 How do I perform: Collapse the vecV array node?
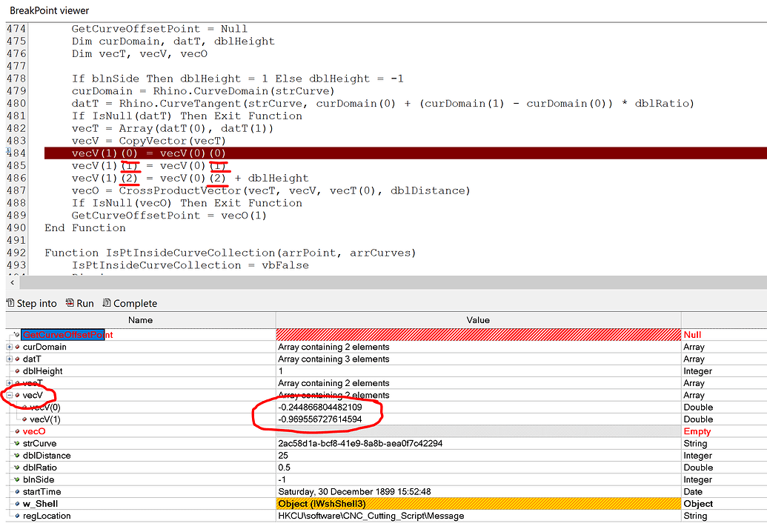pos(7,396)
